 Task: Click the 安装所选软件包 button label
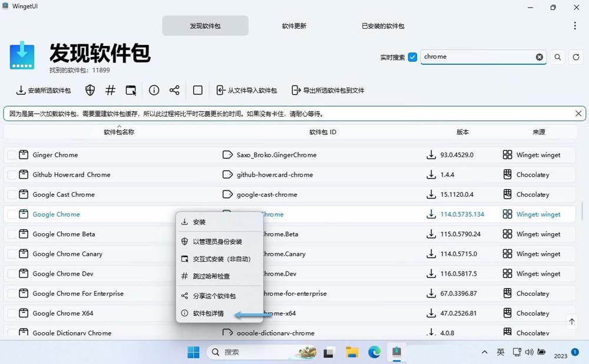click(49, 91)
